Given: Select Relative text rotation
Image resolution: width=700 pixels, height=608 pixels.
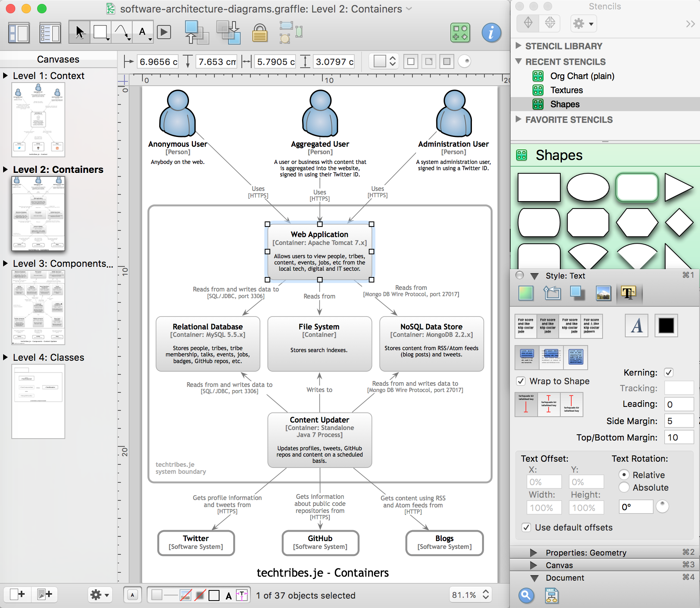Looking at the screenshot, I should point(624,475).
